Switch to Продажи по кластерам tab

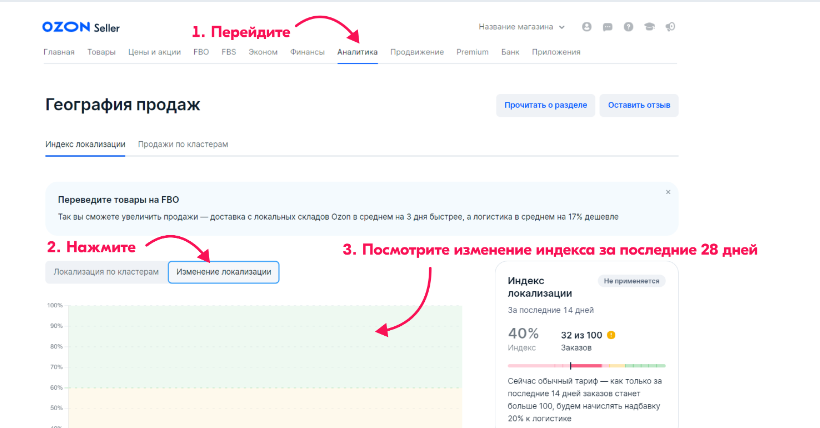pyautogui.click(x=183, y=144)
